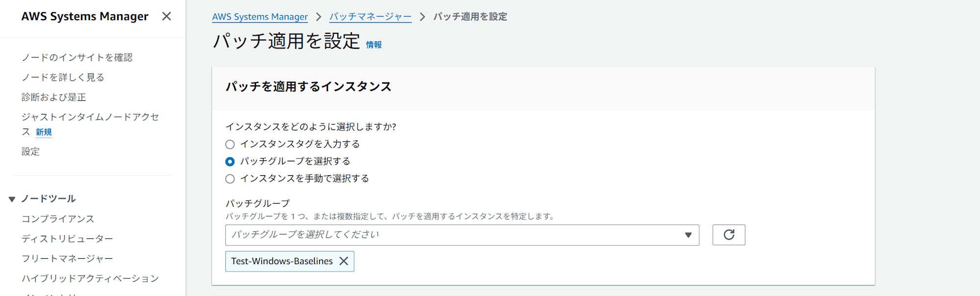
Task: Open ジャストインタイムノードアクセス page
Action: 90,124
